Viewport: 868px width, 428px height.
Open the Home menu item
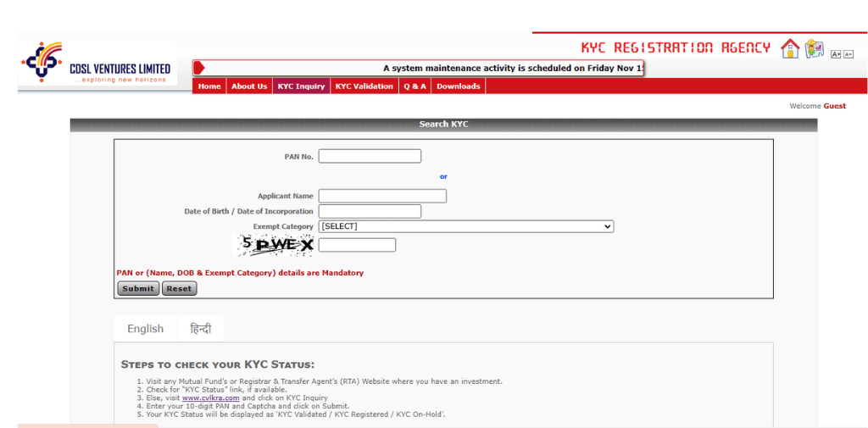click(x=209, y=86)
